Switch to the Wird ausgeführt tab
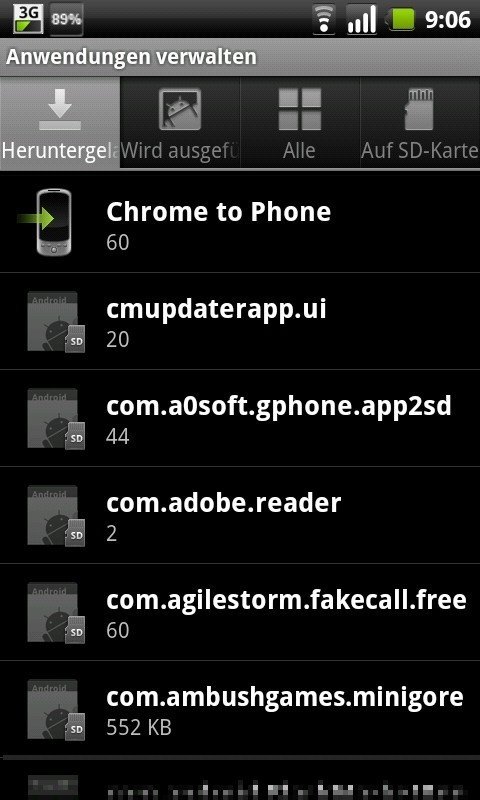Viewport: 480px width, 800px height. [x=180, y=123]
